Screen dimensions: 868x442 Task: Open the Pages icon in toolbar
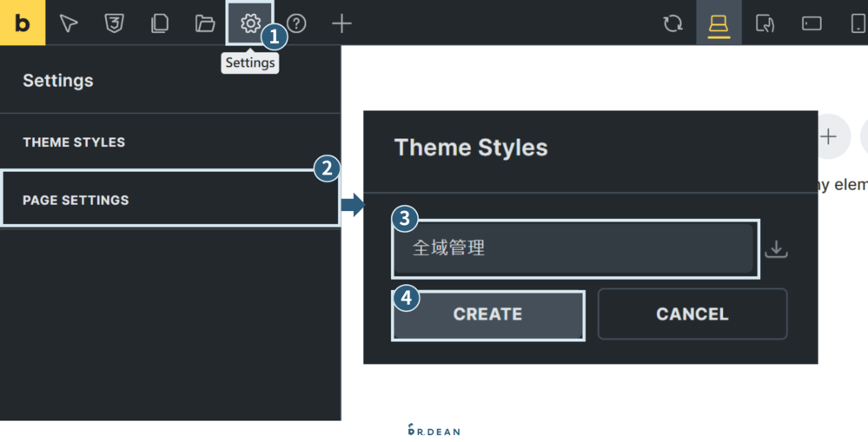pos(160,23)
